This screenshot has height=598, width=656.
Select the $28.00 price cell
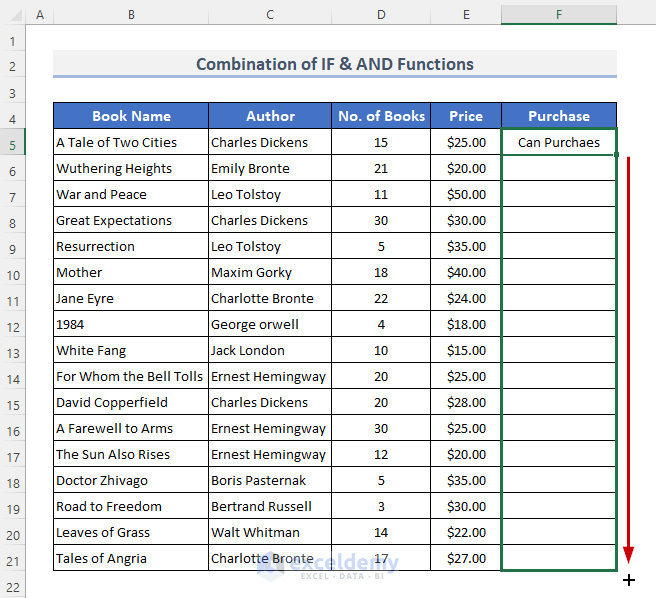(466, 402)
